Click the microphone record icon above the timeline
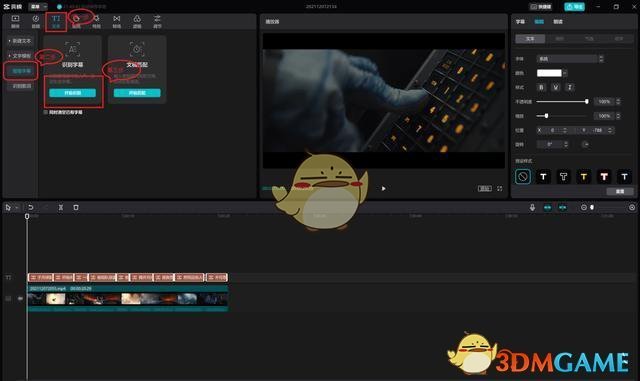 click(532, 207)
